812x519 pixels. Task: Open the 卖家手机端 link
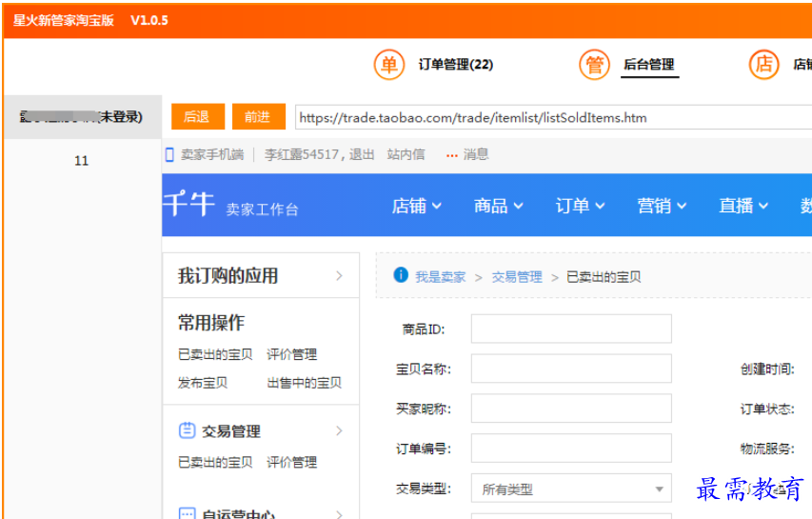(x=212, y=154)
